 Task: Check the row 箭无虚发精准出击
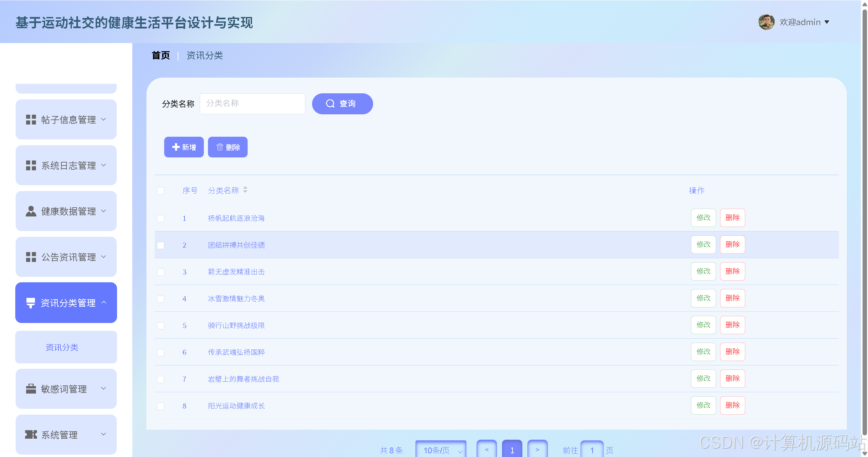point(160,272)
